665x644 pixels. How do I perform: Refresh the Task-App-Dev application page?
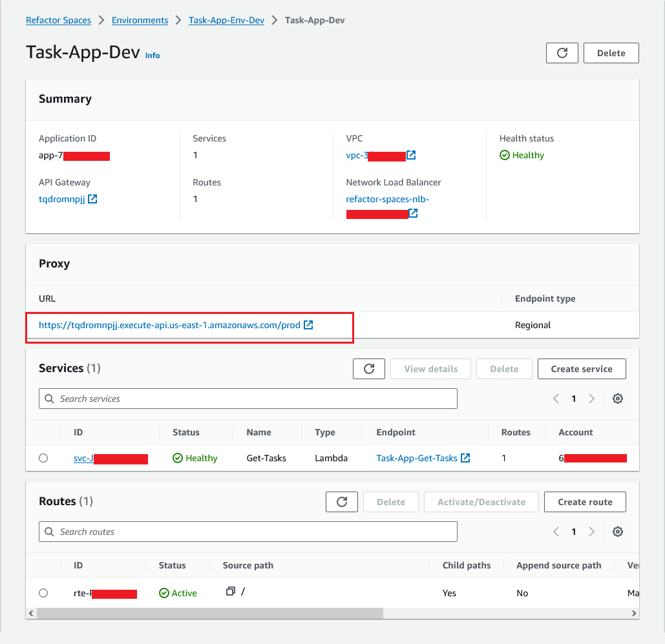(x=562, y=53)
